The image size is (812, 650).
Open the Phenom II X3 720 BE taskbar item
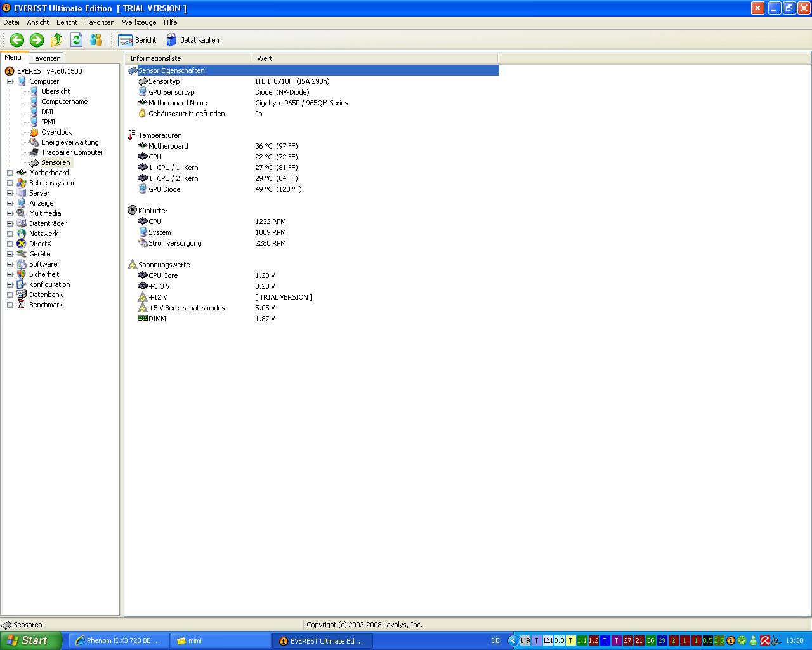click(x=118, y=640)
